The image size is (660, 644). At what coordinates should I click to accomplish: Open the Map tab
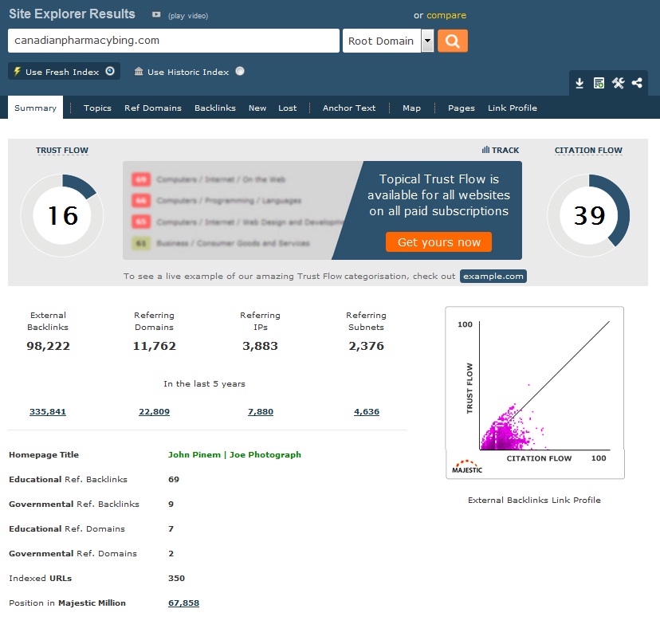click(x=411, y=108)
